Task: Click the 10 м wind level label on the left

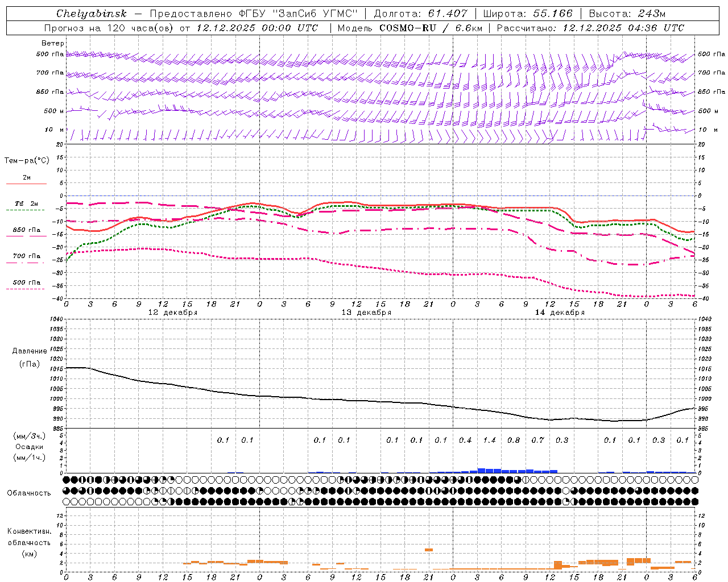Action: [x=55, y=130]
